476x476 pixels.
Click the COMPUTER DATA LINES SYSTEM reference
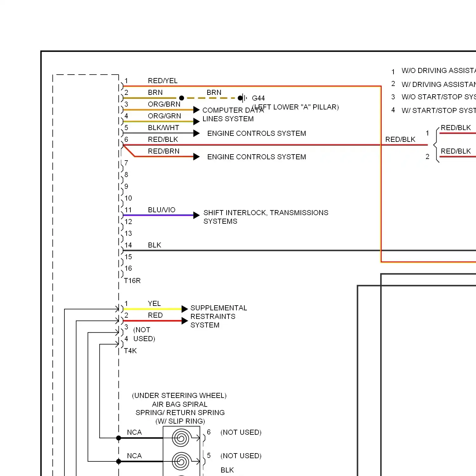233,114
